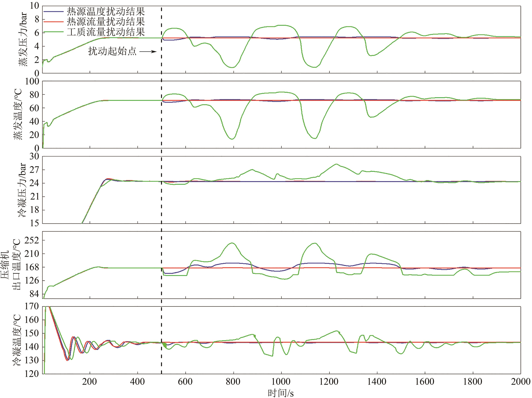
Task: Click the arrow beside 扰动起始点 annotation
Action: (148, 51)
